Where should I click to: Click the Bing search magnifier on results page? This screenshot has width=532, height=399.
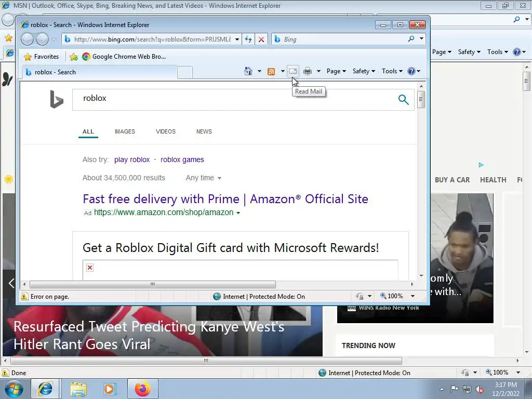[x=403, y=99]
